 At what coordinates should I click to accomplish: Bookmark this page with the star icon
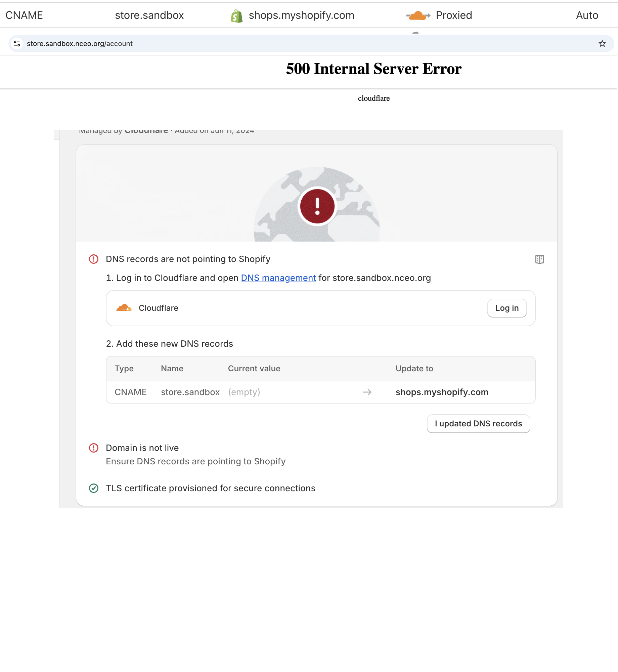(602, 44)
